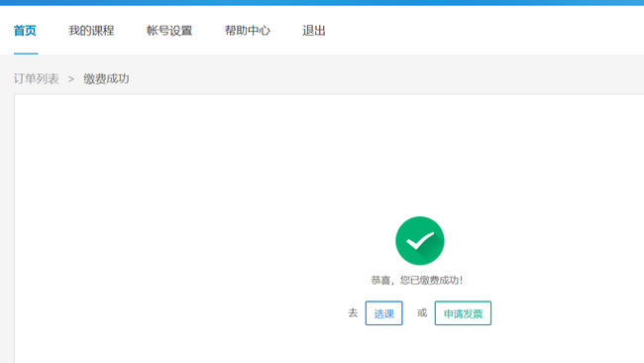The image size is (644, 363).
Task: Open the 帮助中心 help center tab
Action: tap(248, 31)
